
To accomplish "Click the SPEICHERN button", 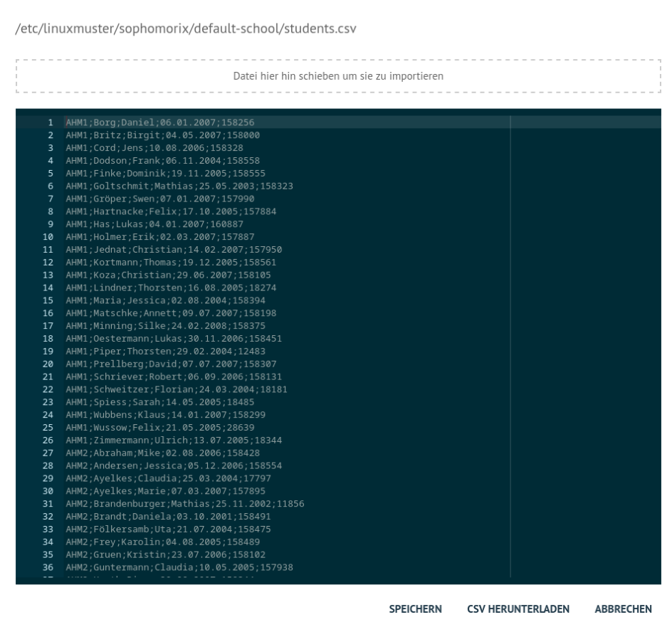I will (x=415, y=608).
